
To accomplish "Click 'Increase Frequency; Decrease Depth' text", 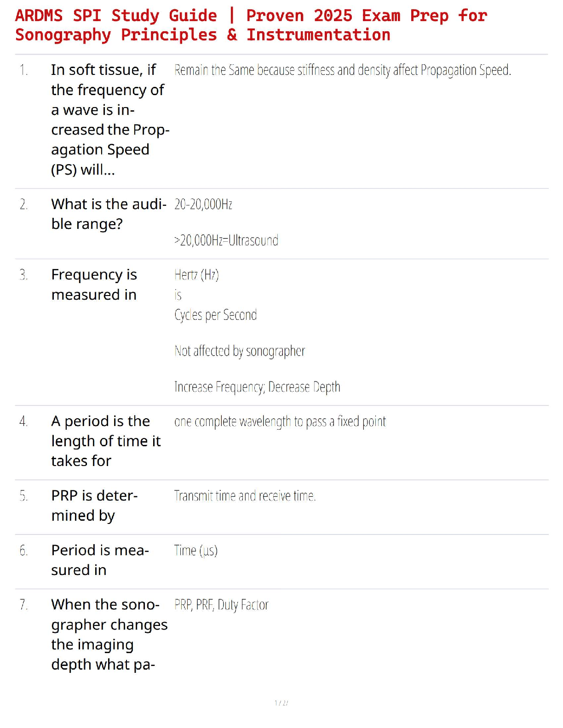I will [x=257, y=387].
